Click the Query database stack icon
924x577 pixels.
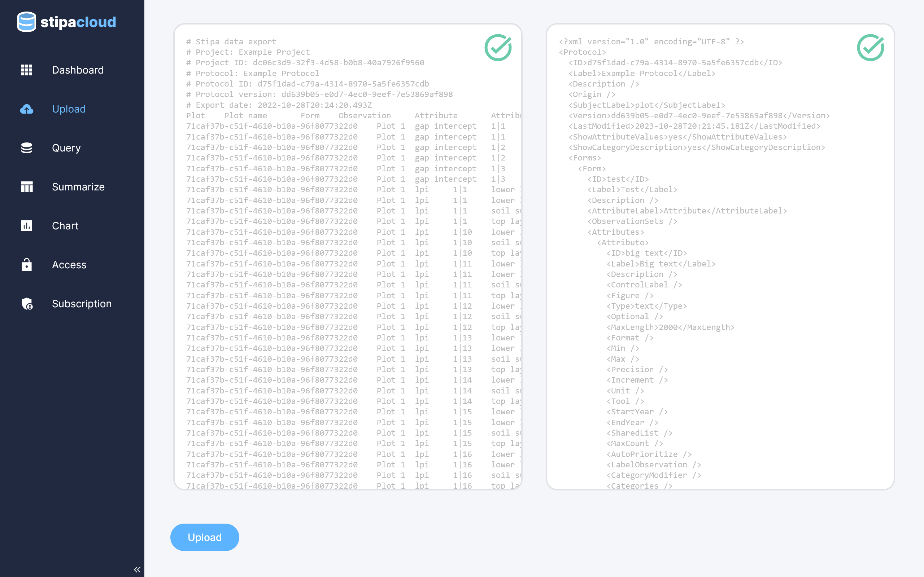[x=26, y=148]
